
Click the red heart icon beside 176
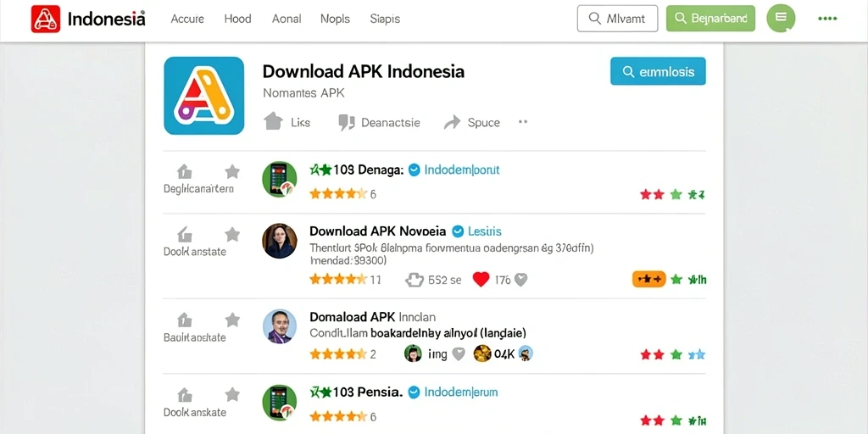click(x=481, y=280)
